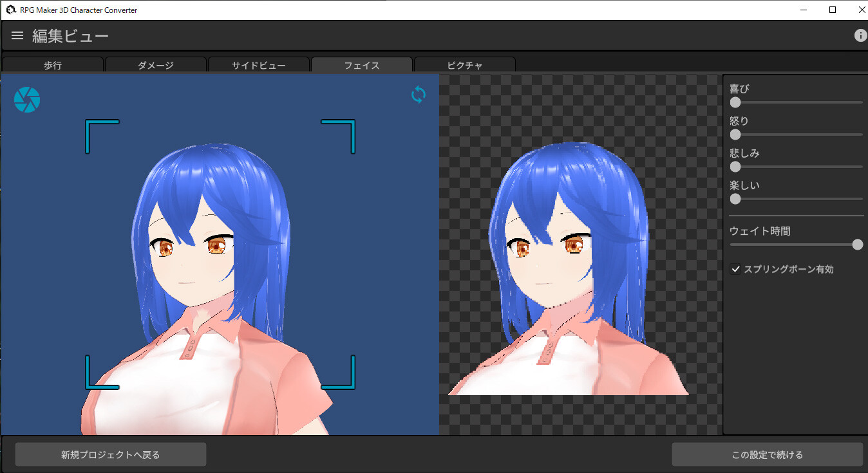868x473 pixels.
Task: Select the active フェイス tab
Action: pos(361,64)
